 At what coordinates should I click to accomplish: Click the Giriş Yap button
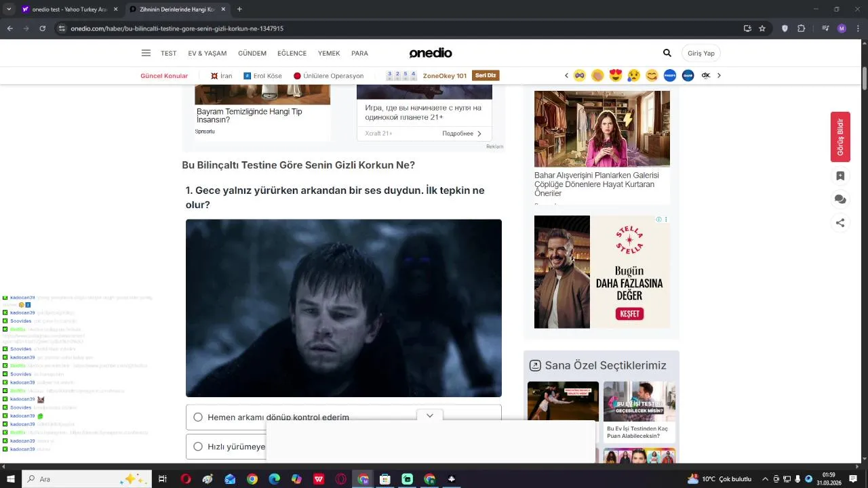point(701,53)
